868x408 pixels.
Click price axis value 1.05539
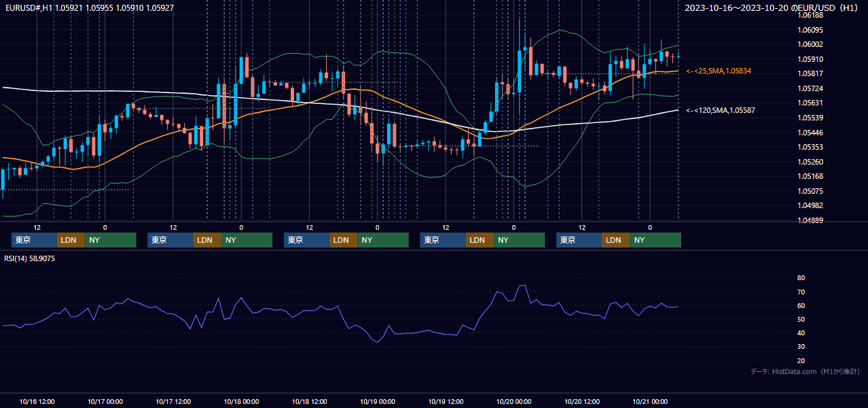pos(810,118)
